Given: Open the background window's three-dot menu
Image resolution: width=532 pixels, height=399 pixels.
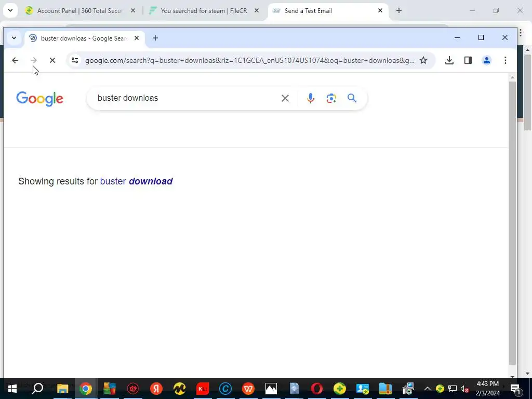Looking at the screenshot, I should point(521,33).
